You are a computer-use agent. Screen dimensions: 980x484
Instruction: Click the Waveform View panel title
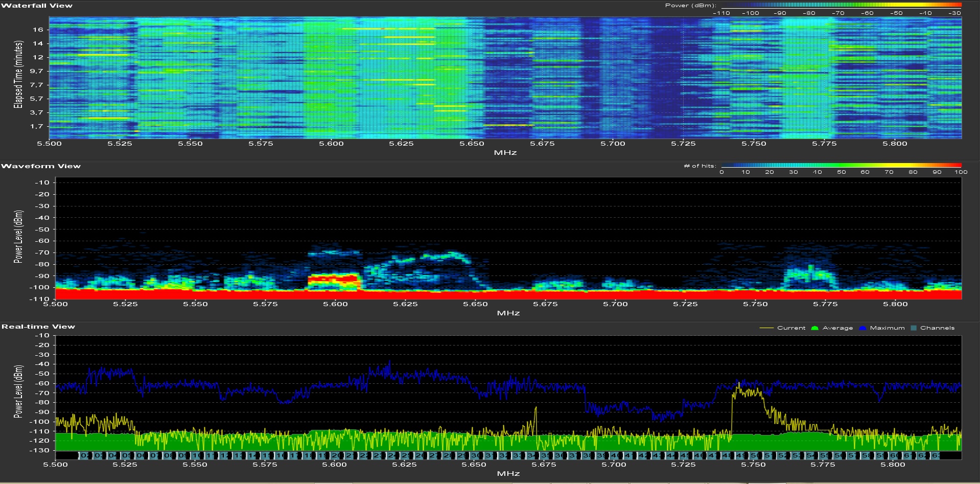(x=41, y=166)
